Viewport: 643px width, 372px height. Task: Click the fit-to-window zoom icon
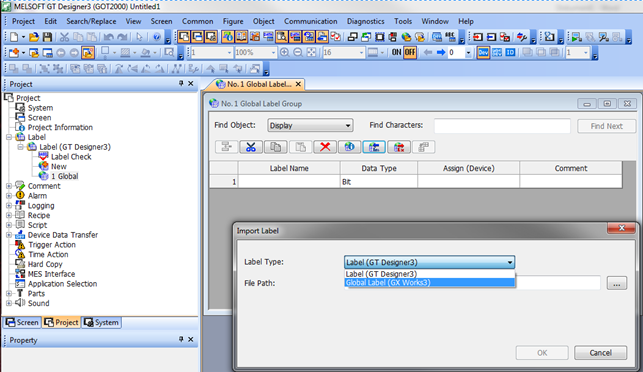tap(312, 52)
